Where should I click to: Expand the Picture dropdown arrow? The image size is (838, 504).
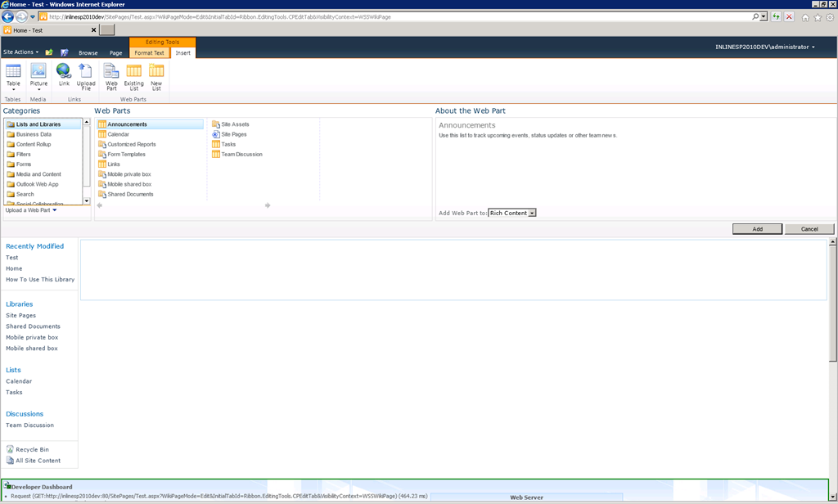[38, 89]
